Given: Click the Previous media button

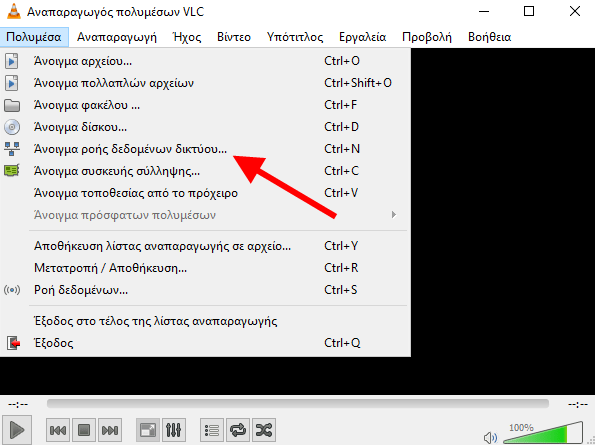Looking at the screenshot, I should (x=58, y=430).
